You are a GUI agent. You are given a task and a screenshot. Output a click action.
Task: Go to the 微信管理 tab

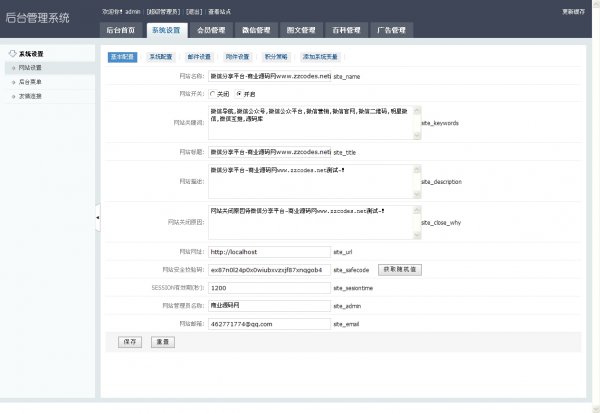click(x=256, y=30)
